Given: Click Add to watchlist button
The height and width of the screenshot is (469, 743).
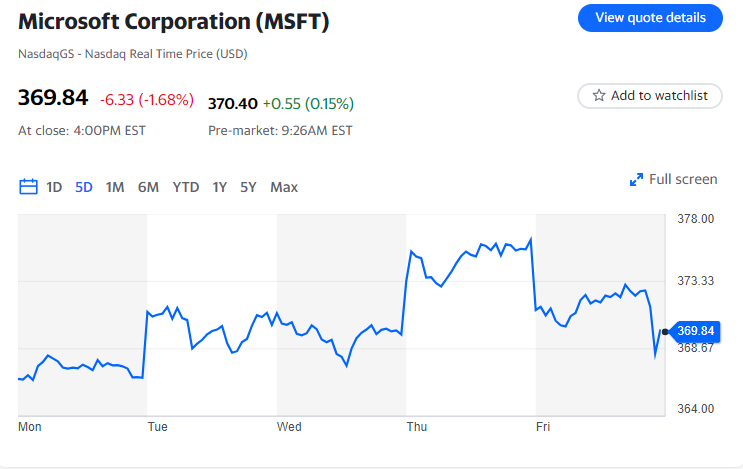Looking at the screenshot, I should 650,96.
